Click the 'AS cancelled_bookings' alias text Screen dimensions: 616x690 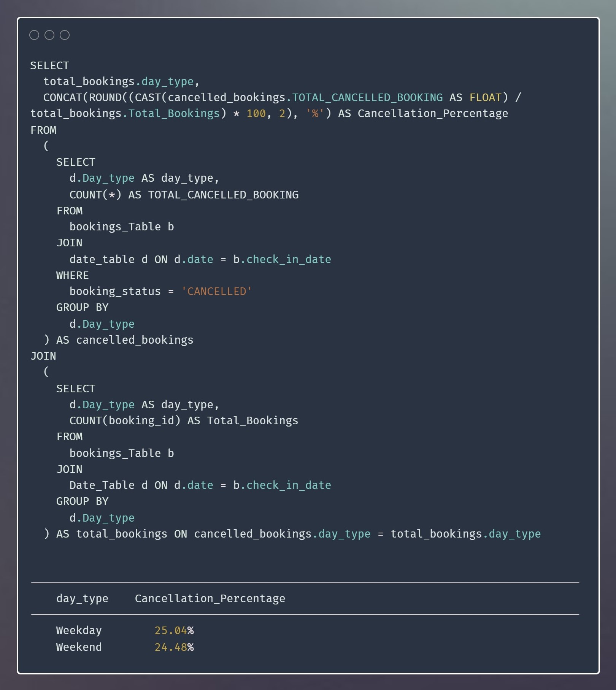point(125,340)
